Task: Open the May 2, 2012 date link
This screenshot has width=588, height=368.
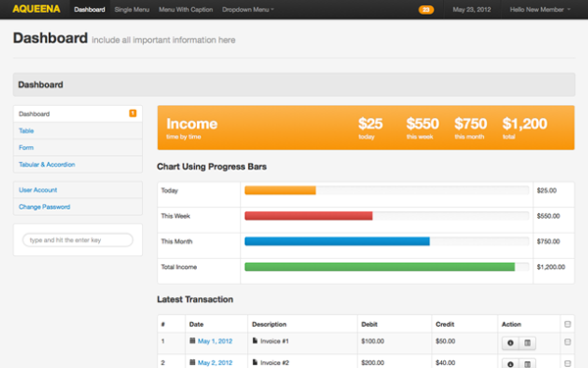Action: [x=215, y=363]
